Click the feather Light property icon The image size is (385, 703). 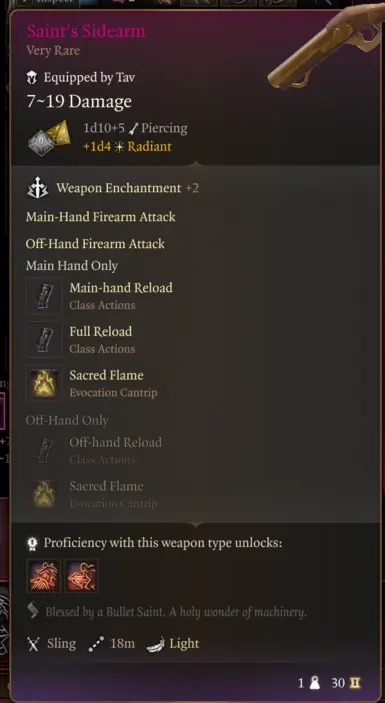pyautogui.click(x=155, y=644)
